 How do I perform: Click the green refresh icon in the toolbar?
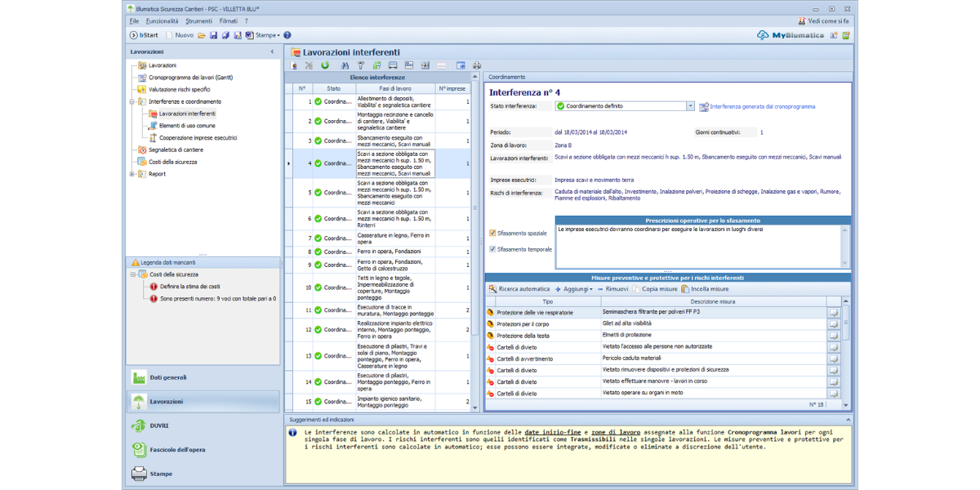point(325,65)
